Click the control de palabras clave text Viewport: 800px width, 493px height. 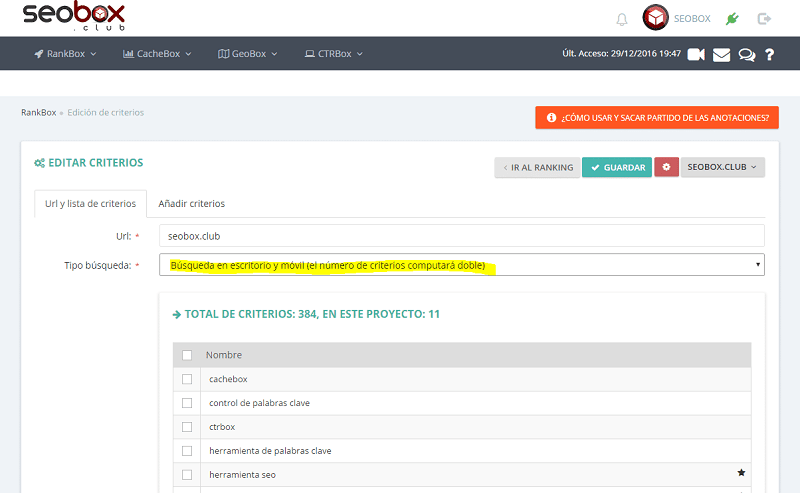pos(259,403)
